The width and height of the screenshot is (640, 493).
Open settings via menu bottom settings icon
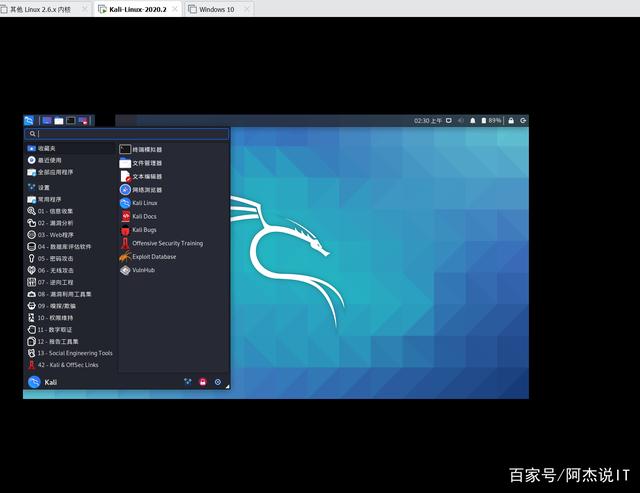[188, 382]
